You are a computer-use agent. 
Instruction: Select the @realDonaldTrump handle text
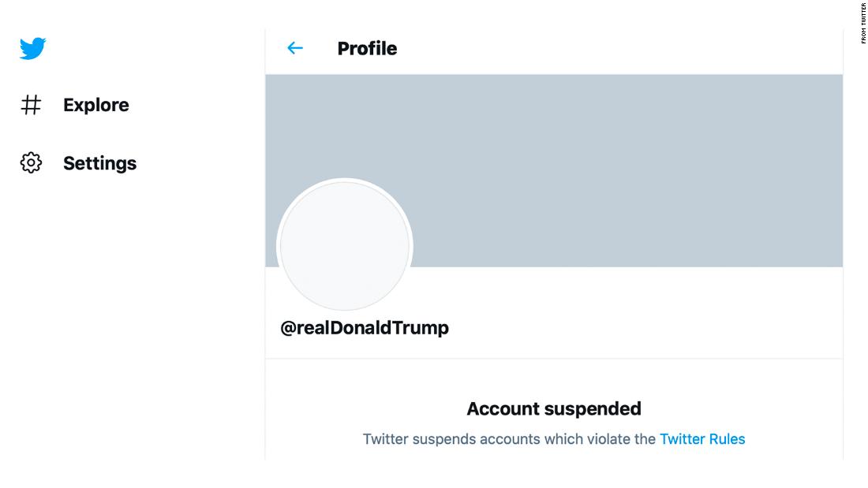(365, 328)
